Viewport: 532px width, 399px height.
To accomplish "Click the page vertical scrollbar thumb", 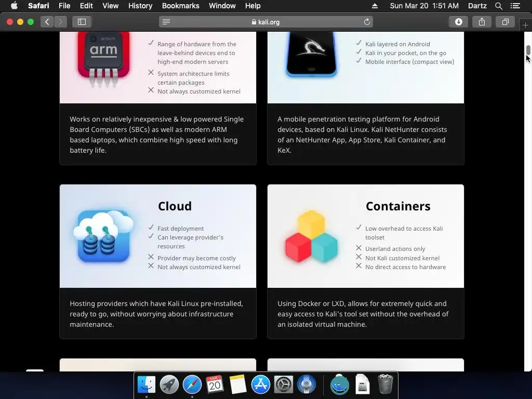I will (528, 49).
